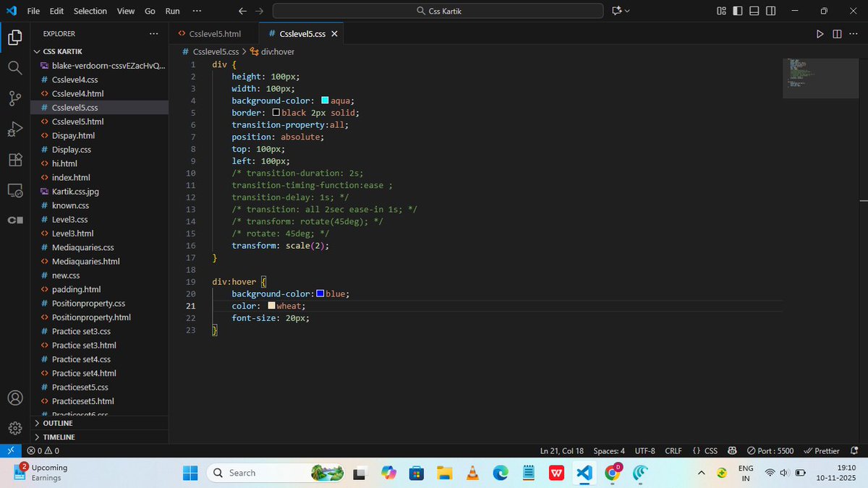
Task: Open the Accounts menu icon
Action: 14,398
